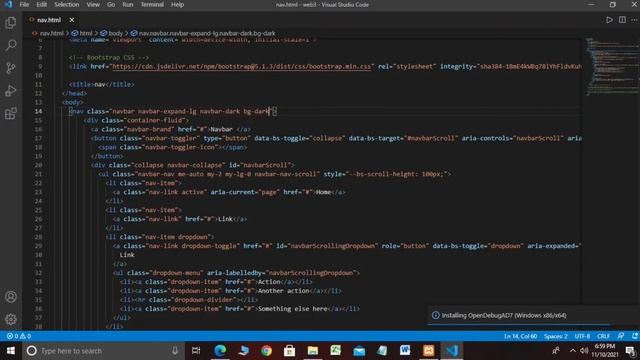The image size is (640, 360).
Task: Open the Help menu
Action: pos(177,4)
